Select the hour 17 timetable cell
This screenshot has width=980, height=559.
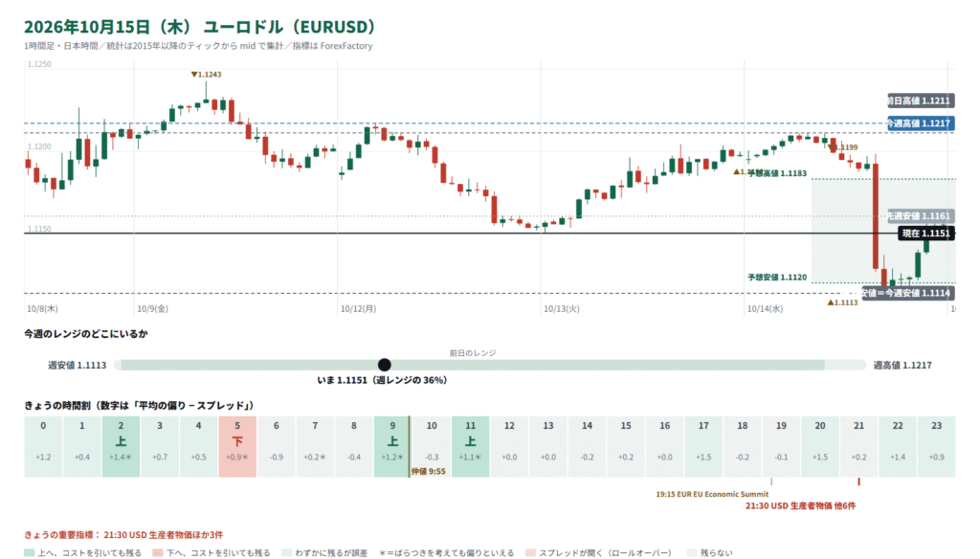[703, 446]
